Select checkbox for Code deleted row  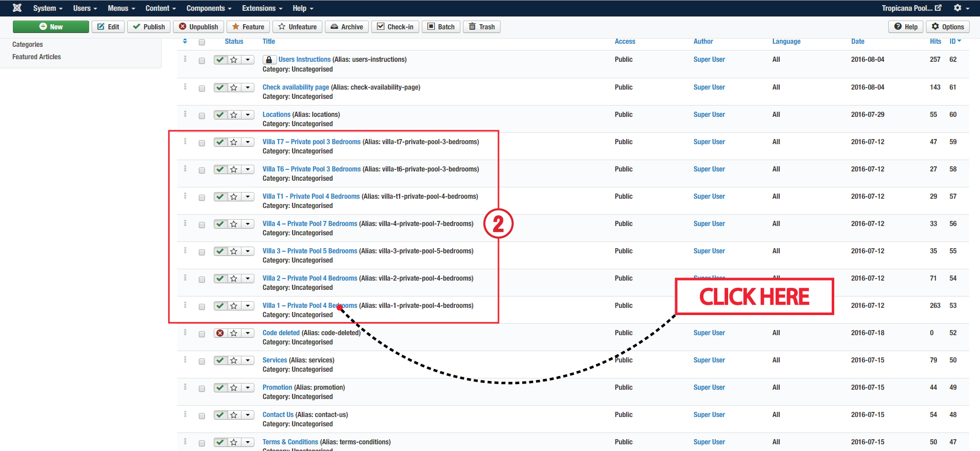(202, 334)
